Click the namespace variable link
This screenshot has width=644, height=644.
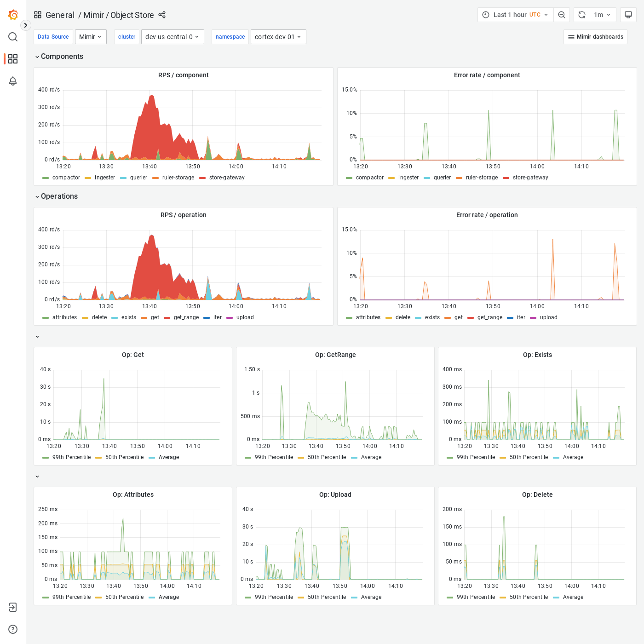(x=230, y=37)
